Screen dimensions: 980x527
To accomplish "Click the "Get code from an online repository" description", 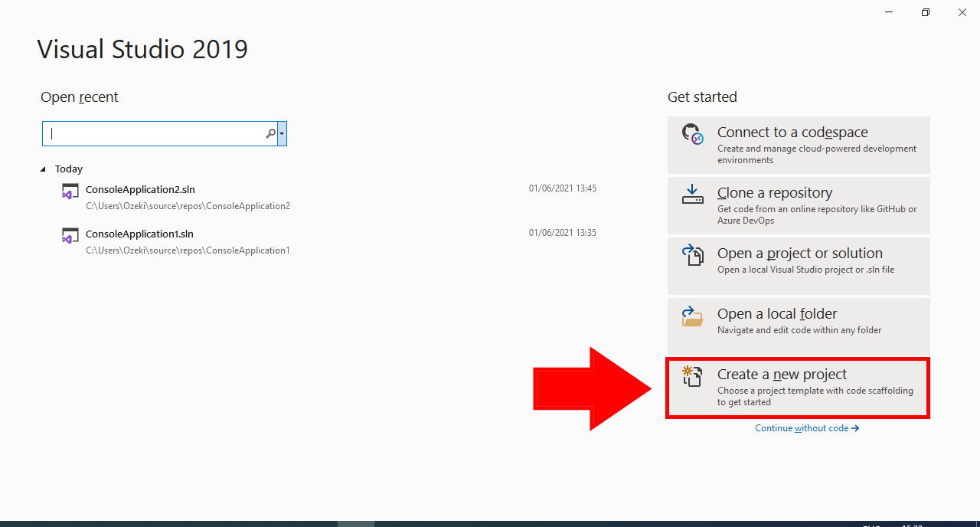I will coord(817,215).
